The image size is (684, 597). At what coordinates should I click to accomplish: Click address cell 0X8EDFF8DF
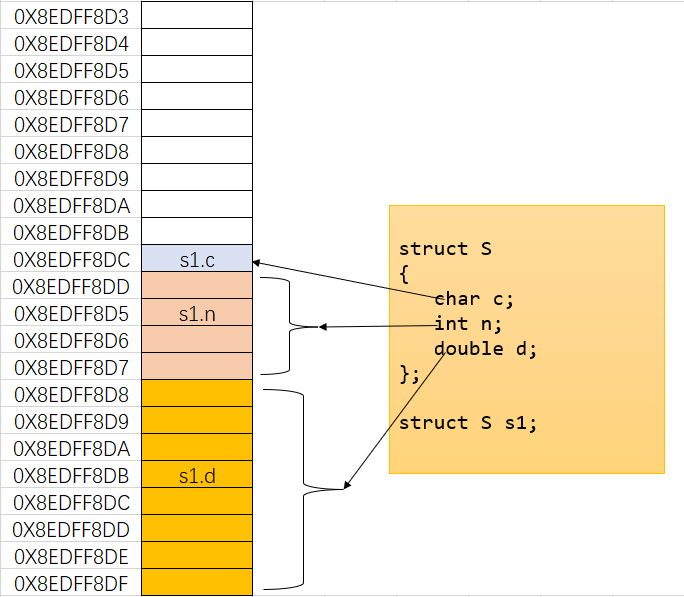pyautogui.click(x=71, y=583)
